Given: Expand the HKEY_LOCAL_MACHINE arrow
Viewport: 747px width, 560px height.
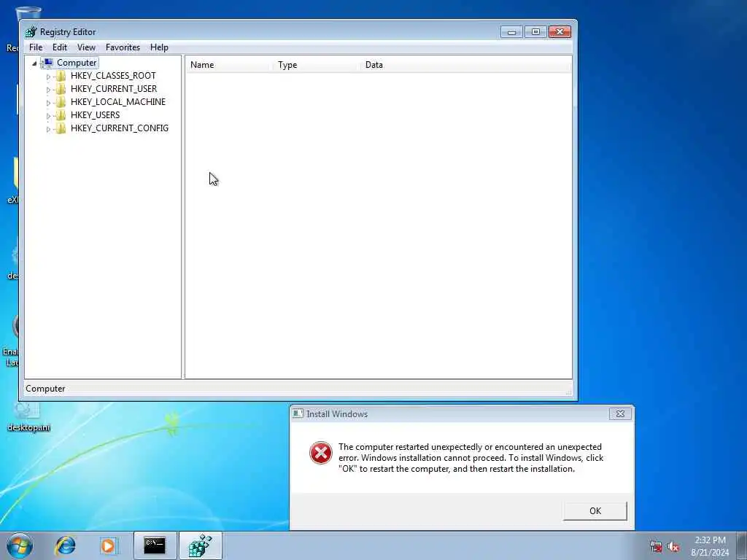Looking at the screenshot, I should 48,102.
